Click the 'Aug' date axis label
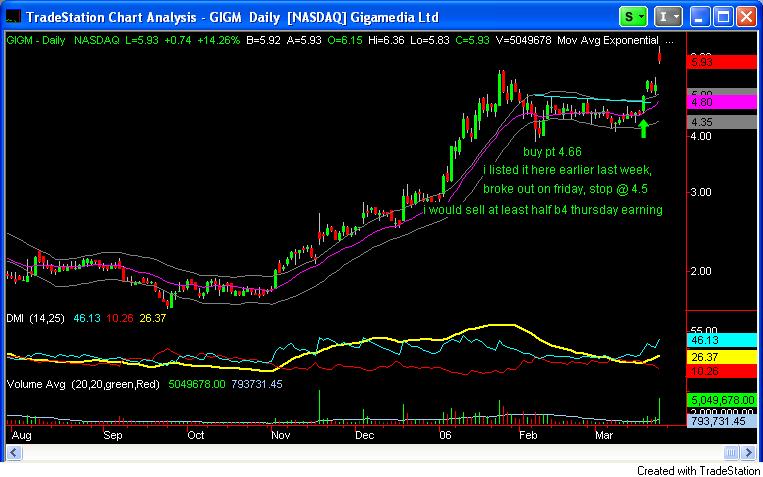Viewport: 763px width, 477px height. click(x=21, y=435)
